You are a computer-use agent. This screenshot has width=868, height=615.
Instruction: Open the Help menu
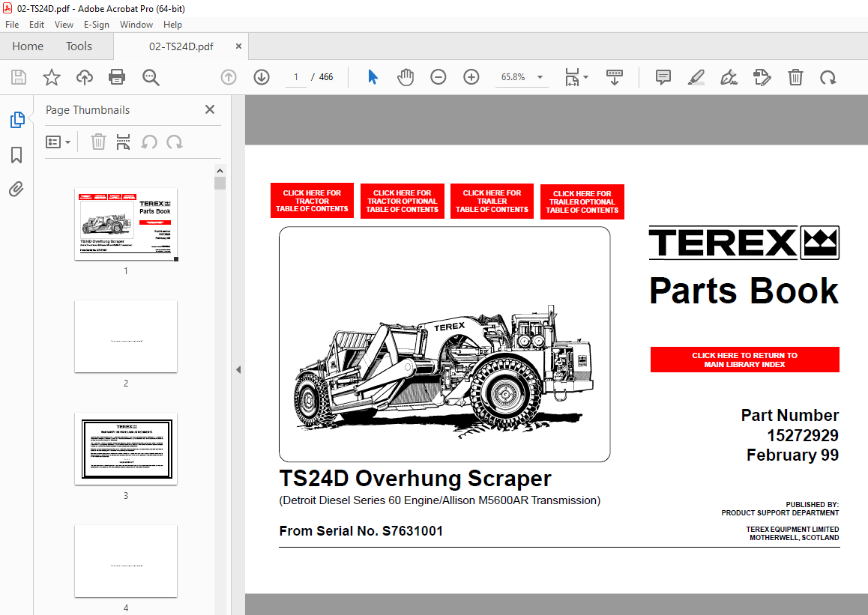click(x=172, y=24)
